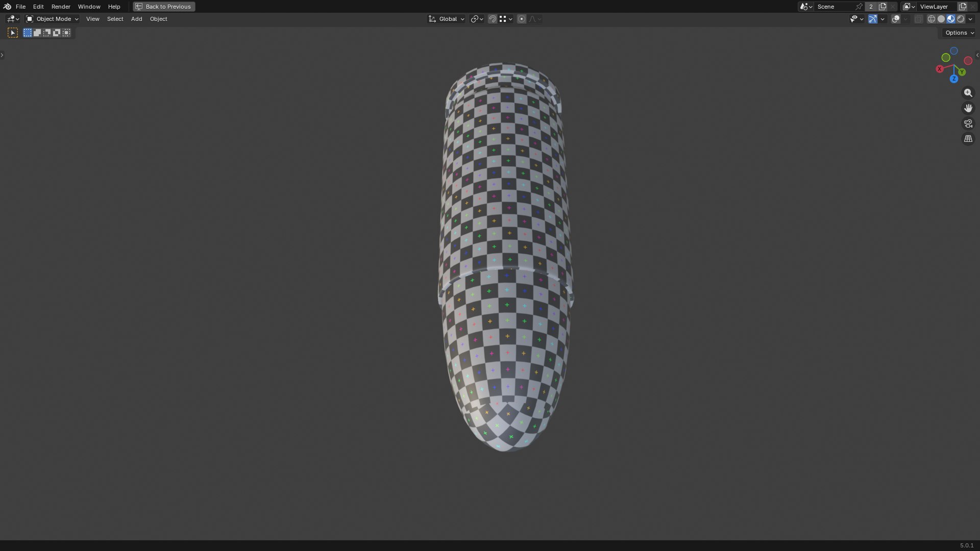The width and height of the screenshot is (980, 551).
Task: Pin the Scene with pin icon
Action: (x=859, y=7)
